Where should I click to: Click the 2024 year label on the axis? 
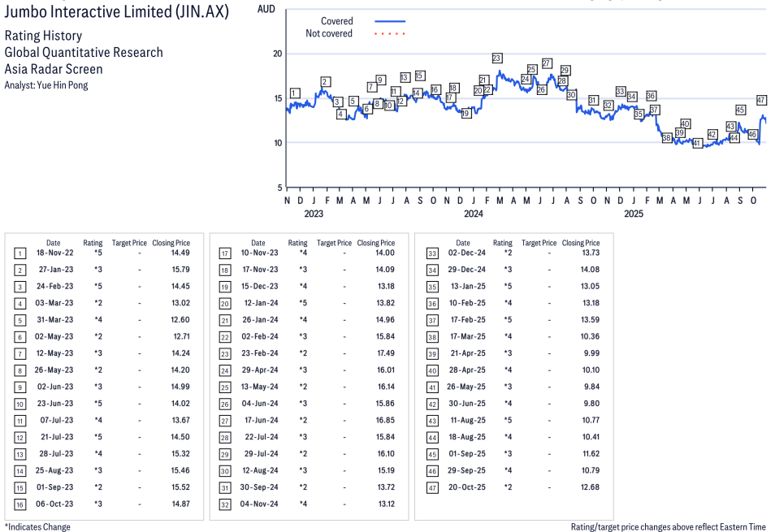pos(473,214)
